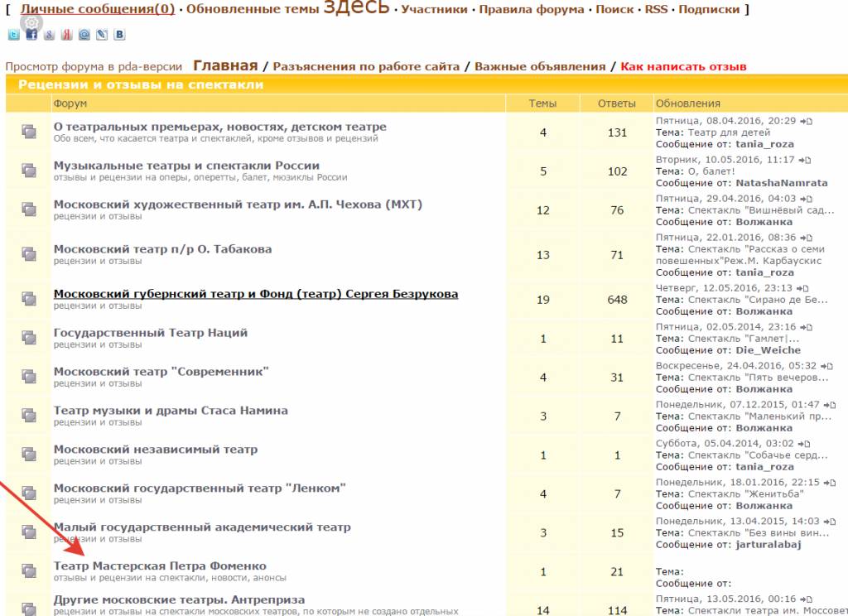Open the Рецензии и отзывы на спектакли category

(141, 84)
